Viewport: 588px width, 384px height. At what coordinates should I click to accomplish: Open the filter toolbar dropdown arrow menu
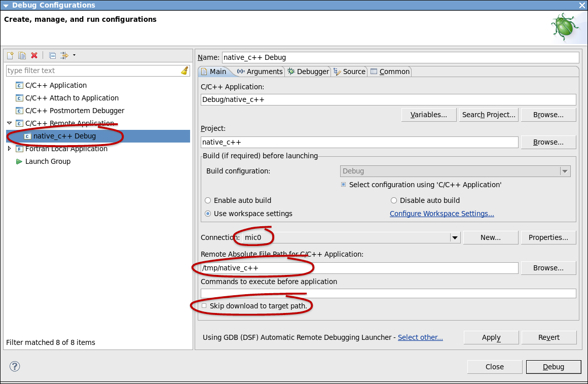[x=74, y=55]
